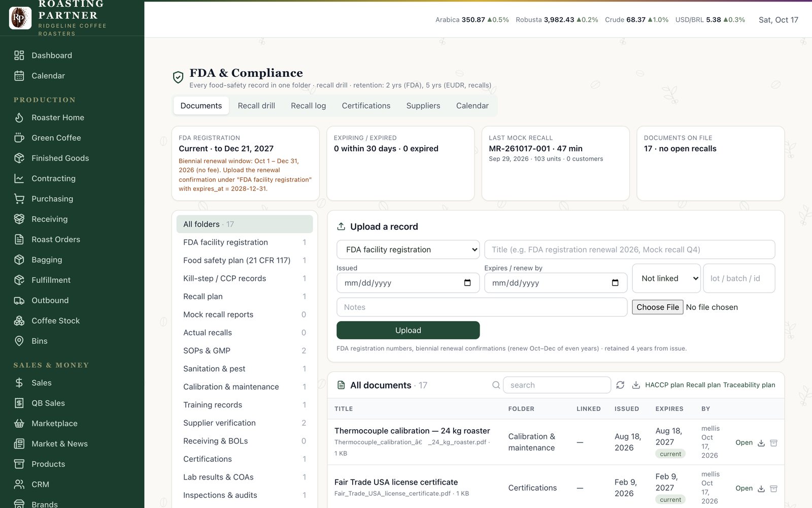Click the Purchasing cart icon

pos(19,199)
